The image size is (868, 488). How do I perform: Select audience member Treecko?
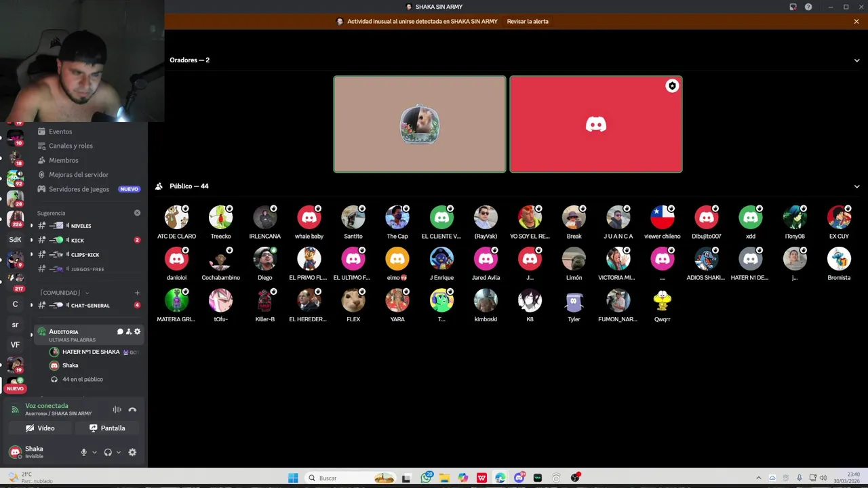coord(220,222)
